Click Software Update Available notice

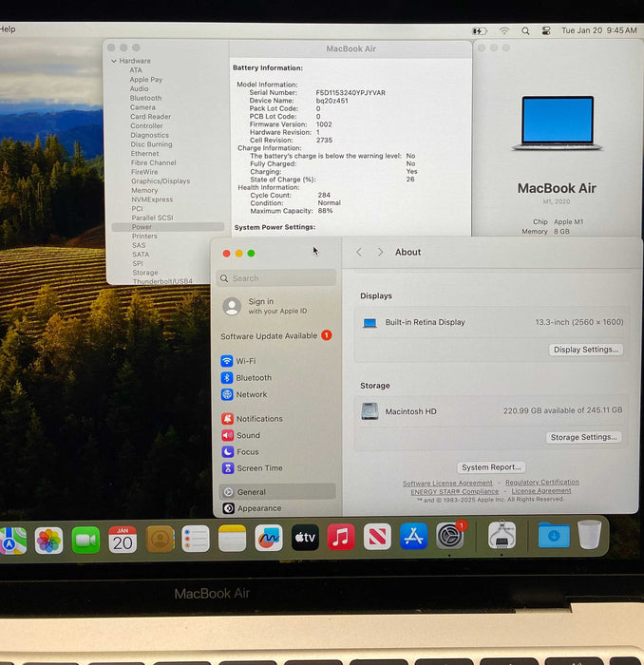pyautogui.click(x=276, y=336)
